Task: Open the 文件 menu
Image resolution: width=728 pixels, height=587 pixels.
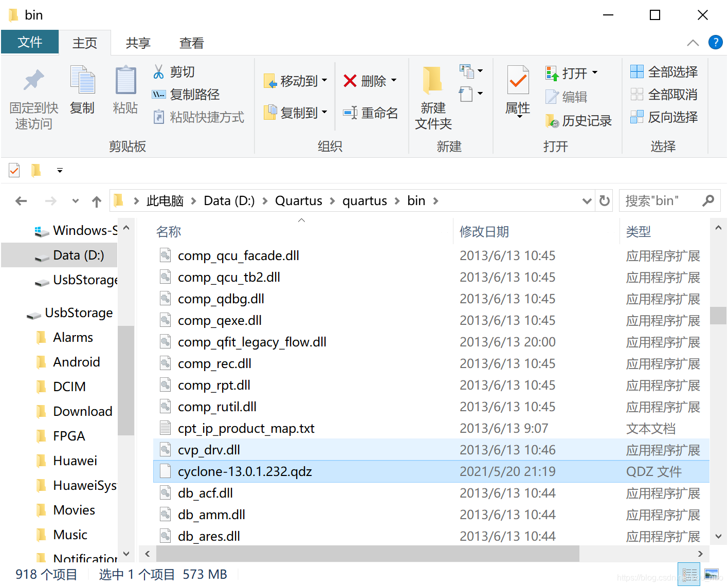Action: pos(29,43)
